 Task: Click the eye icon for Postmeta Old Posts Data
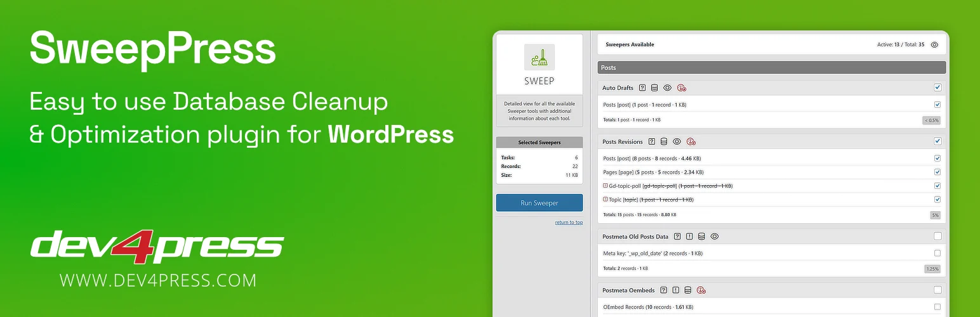click(714, 236)
